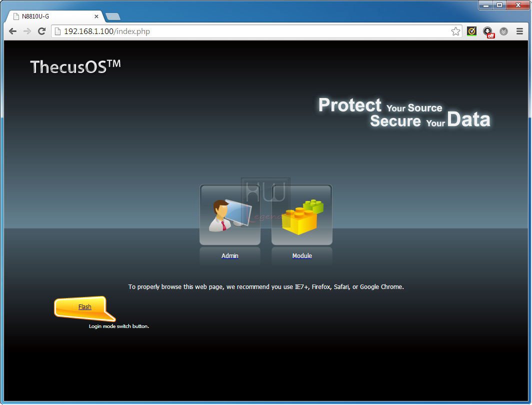Minimize the browser window
The width and height of the screenshot is (532, 405).
(x=486, y=5)
